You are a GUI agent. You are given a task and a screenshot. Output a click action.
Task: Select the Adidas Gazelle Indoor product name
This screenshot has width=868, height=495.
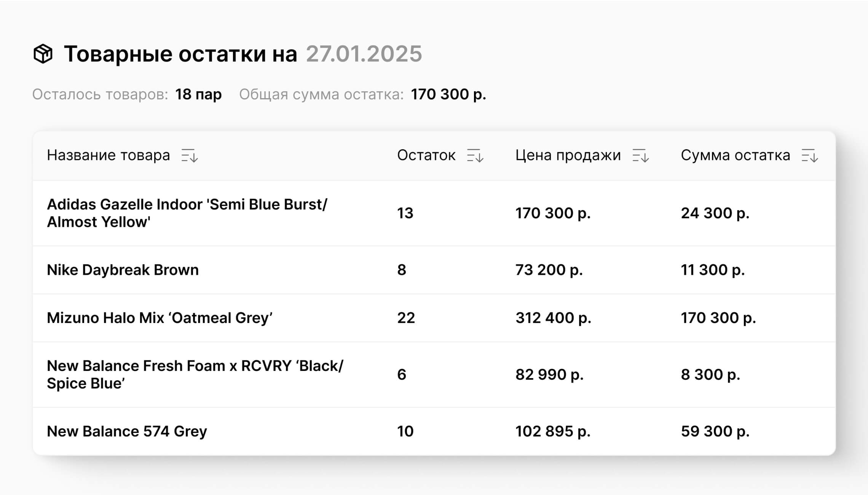(187, 213)
